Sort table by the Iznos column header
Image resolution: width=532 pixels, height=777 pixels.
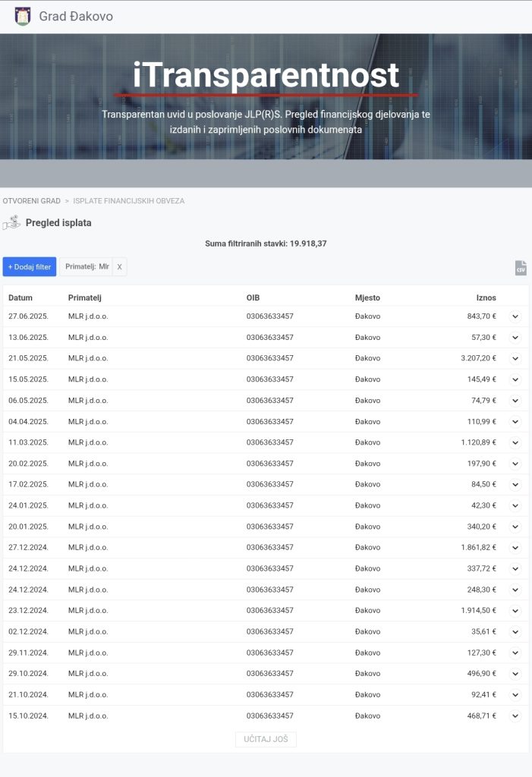[x=486, y=297]
